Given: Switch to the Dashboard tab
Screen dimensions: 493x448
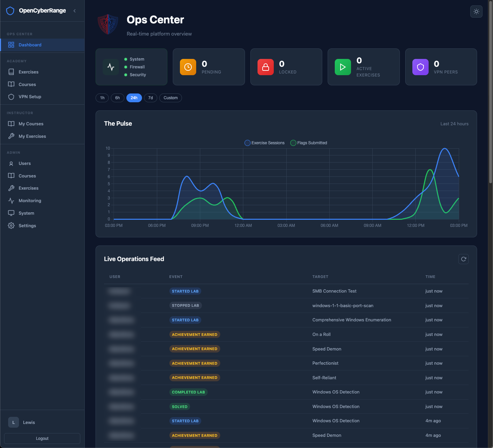Looking at the screenshot, I should click(x=30, y=45).
